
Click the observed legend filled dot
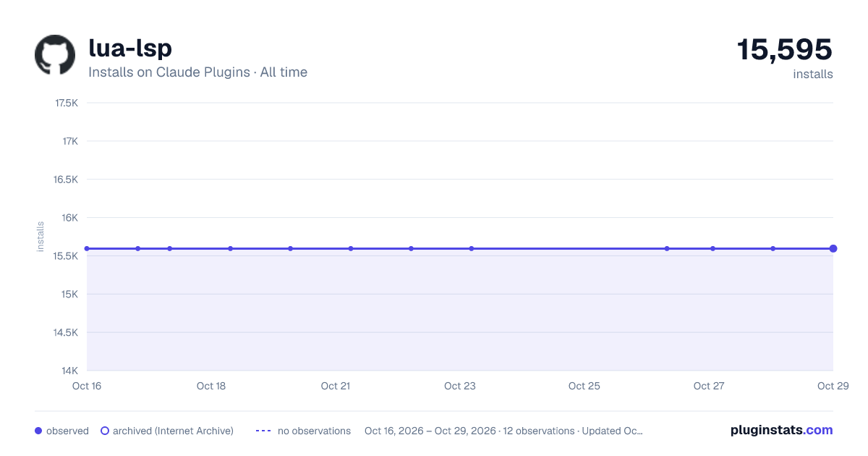tap(38, 431)
